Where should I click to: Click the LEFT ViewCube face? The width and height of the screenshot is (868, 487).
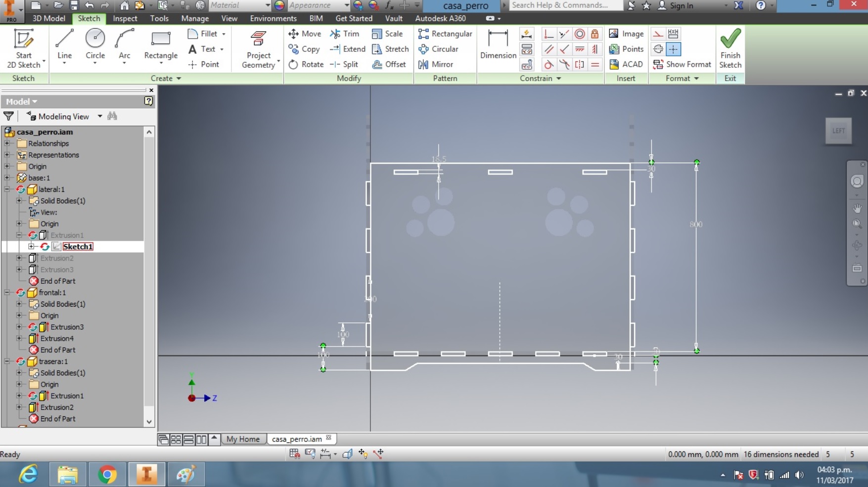[838, 131]
